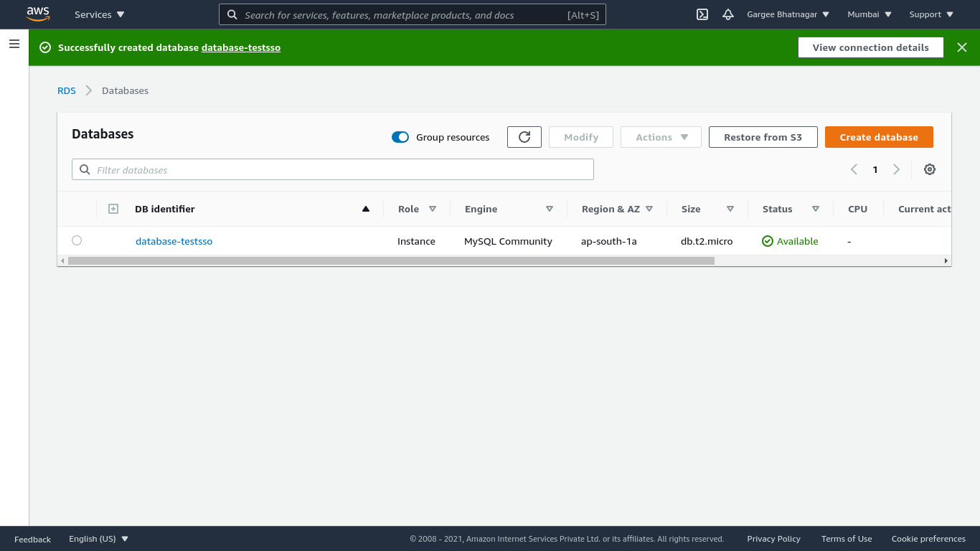Launch the CloudShell terminal icon

(x=702, y=14)
